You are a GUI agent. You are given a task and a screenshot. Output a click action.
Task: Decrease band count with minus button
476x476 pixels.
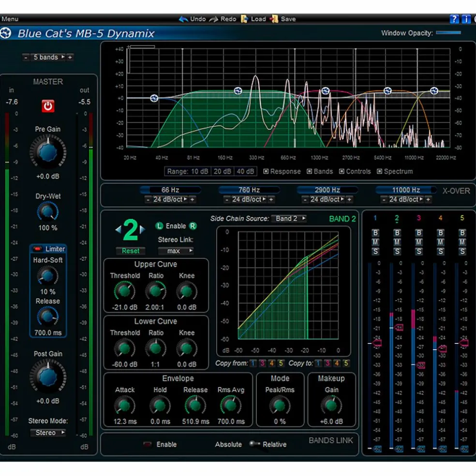click(x=26, y=57)
